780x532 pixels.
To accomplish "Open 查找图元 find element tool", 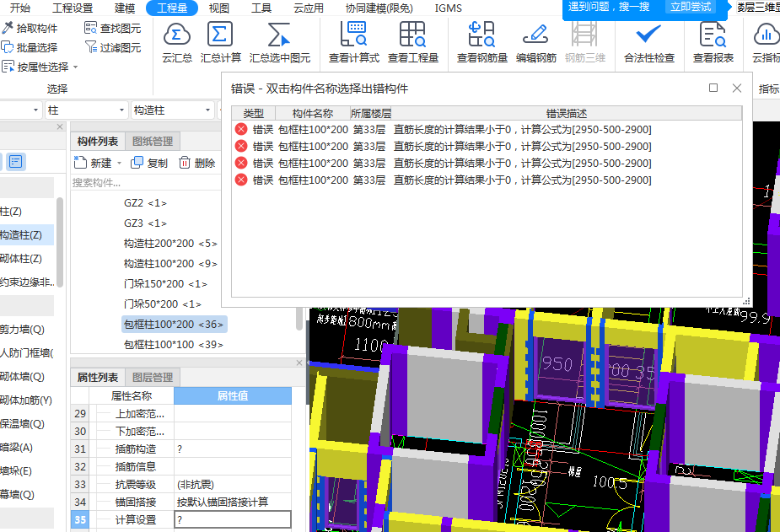I will (112, 28).
